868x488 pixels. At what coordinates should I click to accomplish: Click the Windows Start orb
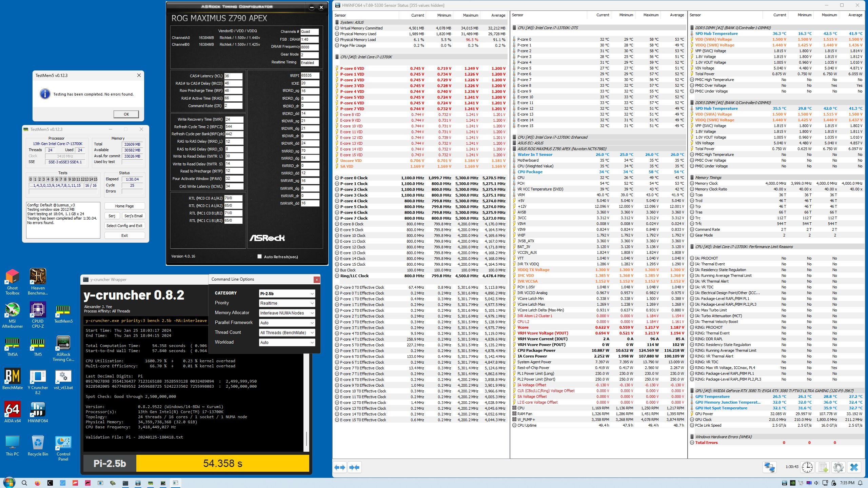click(x=9, y=483)
